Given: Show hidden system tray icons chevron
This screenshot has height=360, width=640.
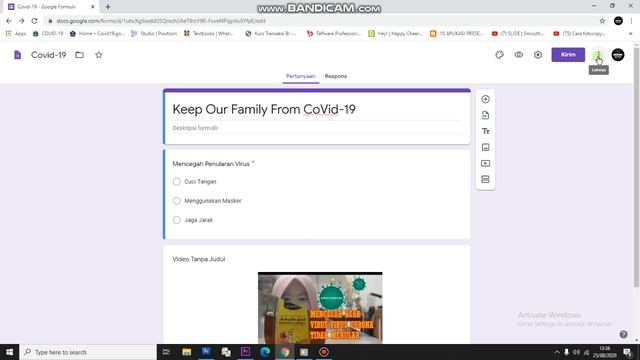Looking at the screenshot, I should 557,352.
